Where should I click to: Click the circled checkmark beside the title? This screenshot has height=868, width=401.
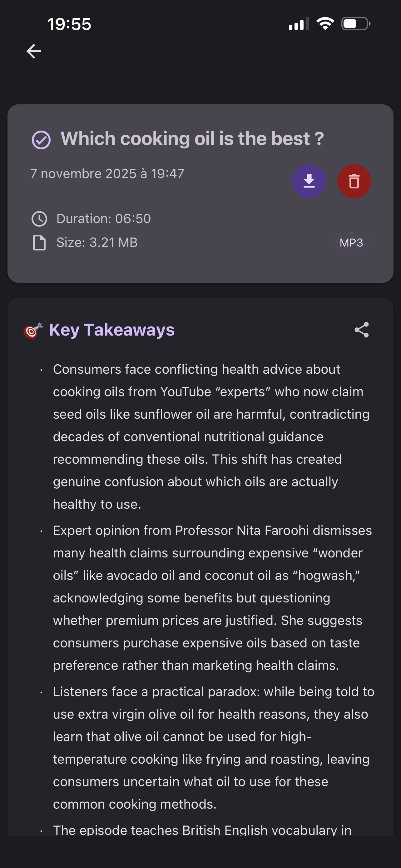click(x=41, y=140)
